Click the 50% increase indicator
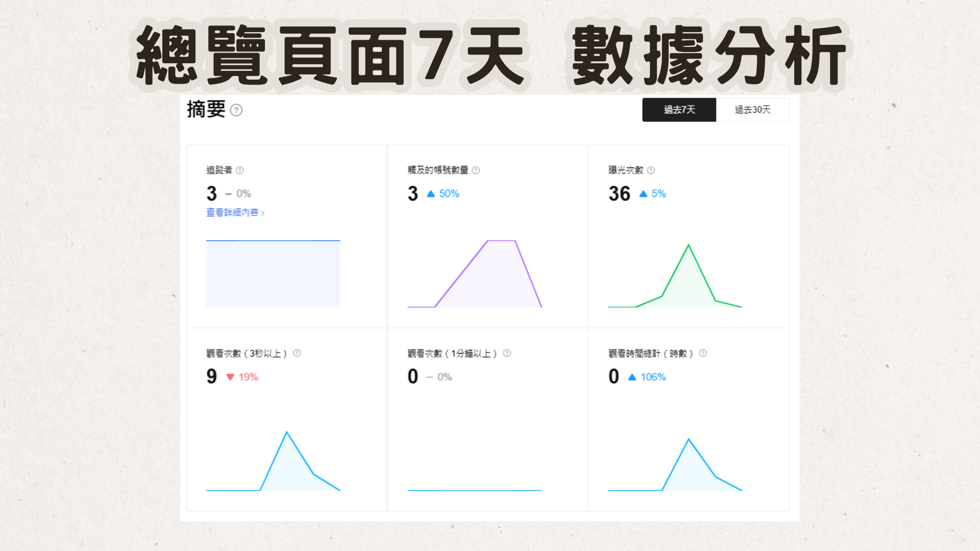 (443, 194)
